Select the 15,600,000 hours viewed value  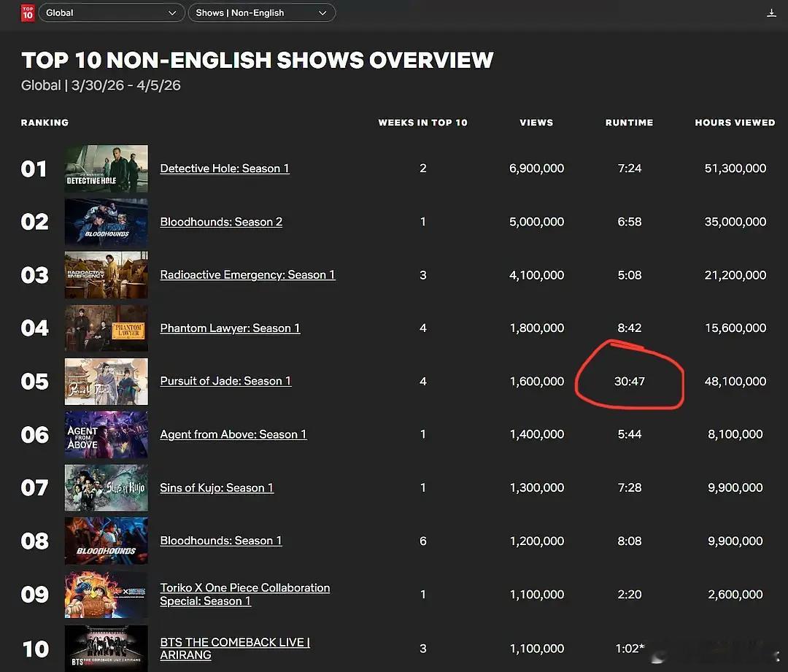(x=735, y=328)
